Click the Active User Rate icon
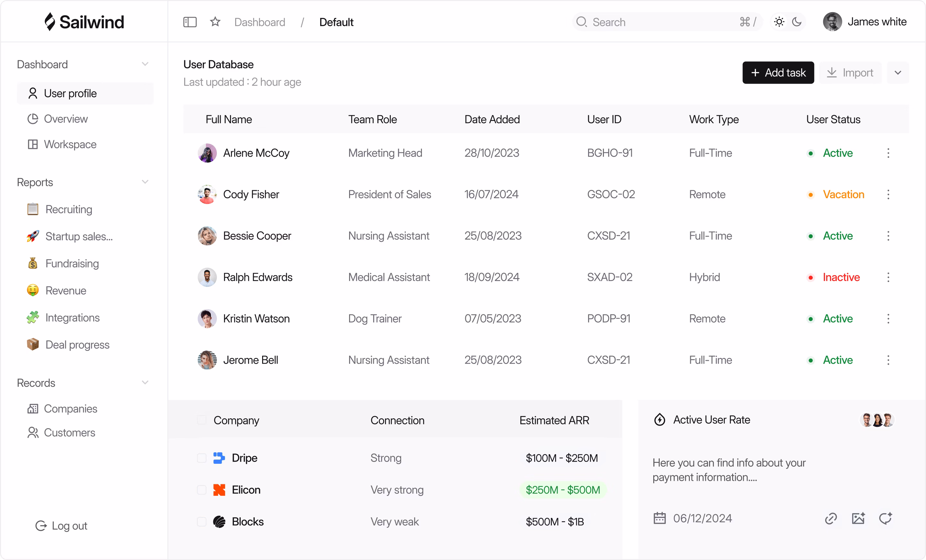 tap(660, 420)
